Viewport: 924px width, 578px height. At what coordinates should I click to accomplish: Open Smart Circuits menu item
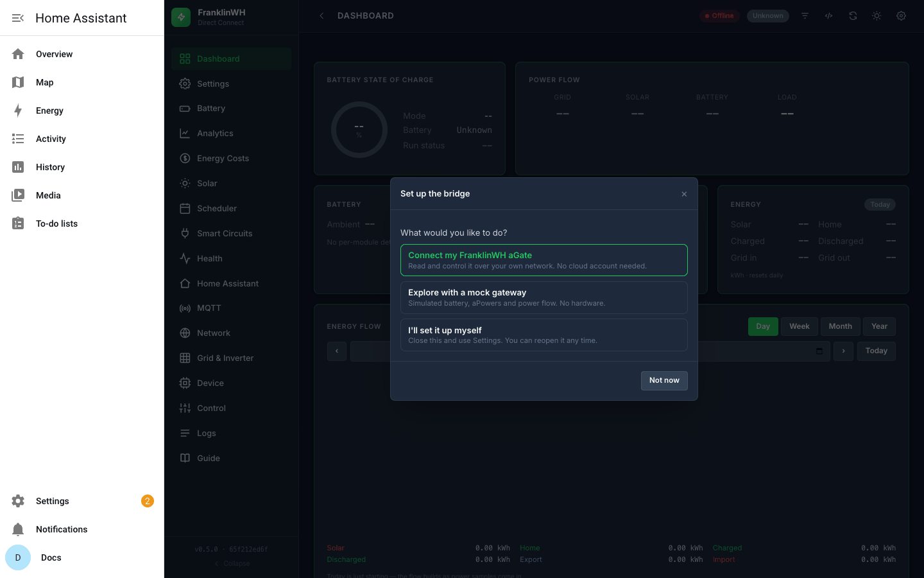[x=232, y=234]
